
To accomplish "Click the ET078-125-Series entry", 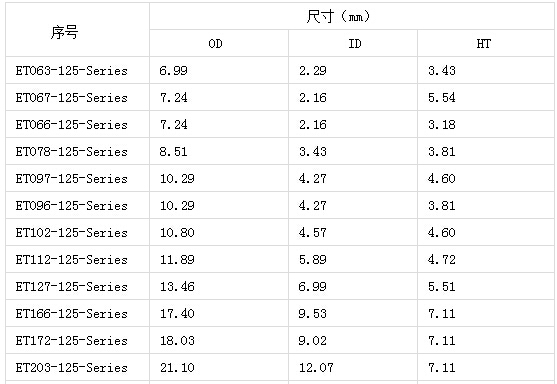I will (x=71, y=152).
